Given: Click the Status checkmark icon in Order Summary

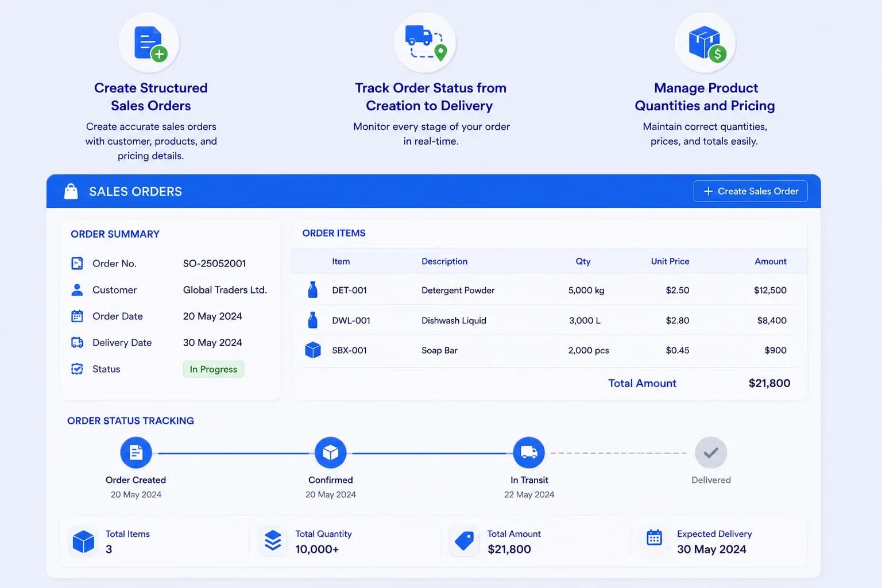Looking at the screenshot, I should (x=77, y=369).
